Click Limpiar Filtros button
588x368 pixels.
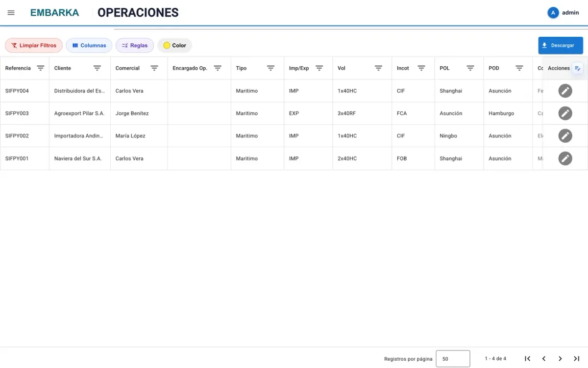pyautogui.click(x=34, y=46)
